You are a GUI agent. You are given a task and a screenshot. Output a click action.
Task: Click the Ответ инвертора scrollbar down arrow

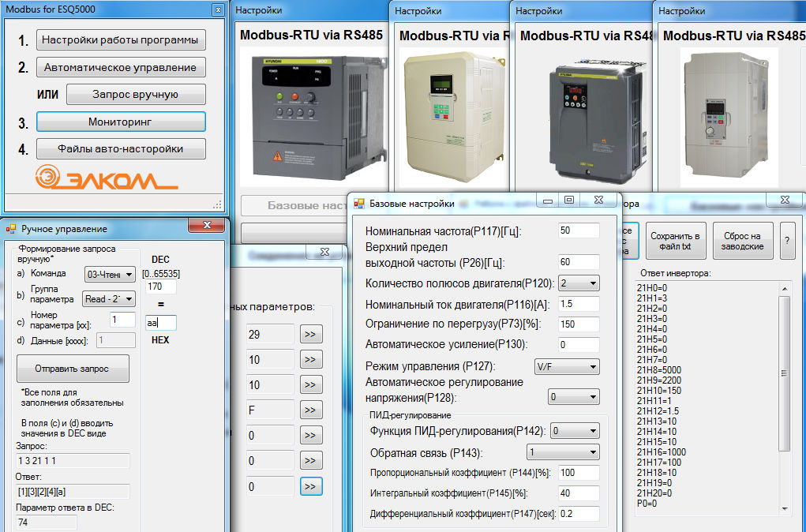pyautogui.click(x=785, y=508)
